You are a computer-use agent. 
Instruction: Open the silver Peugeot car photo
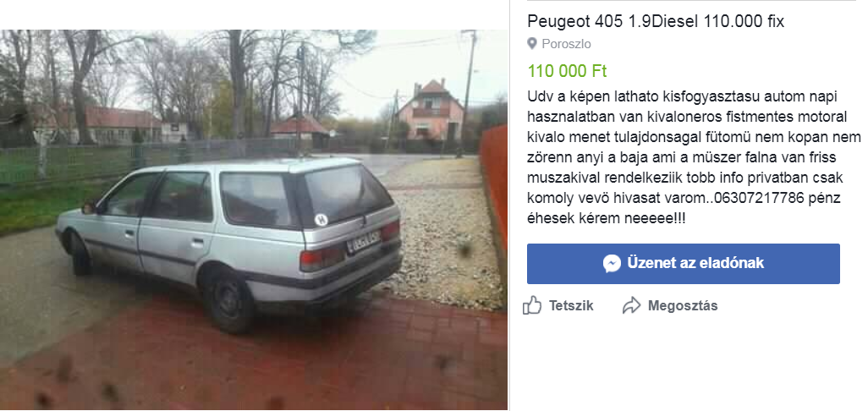(x=254, y=220)
